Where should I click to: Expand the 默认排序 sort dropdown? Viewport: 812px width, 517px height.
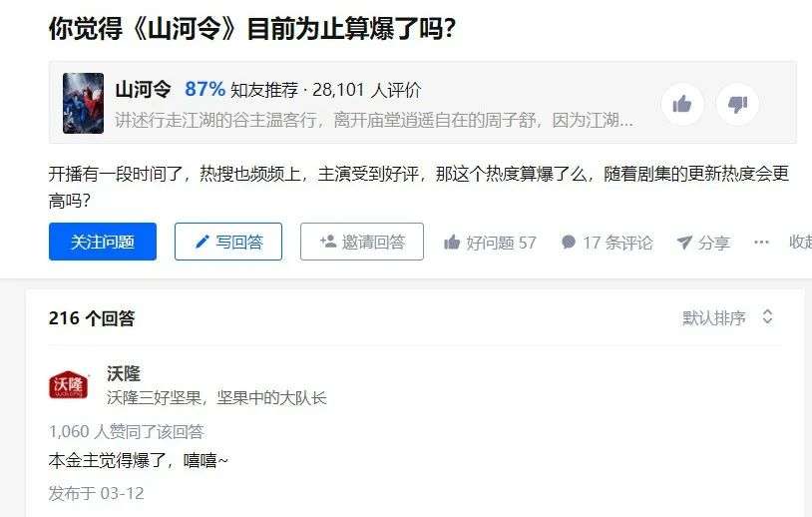728,317
